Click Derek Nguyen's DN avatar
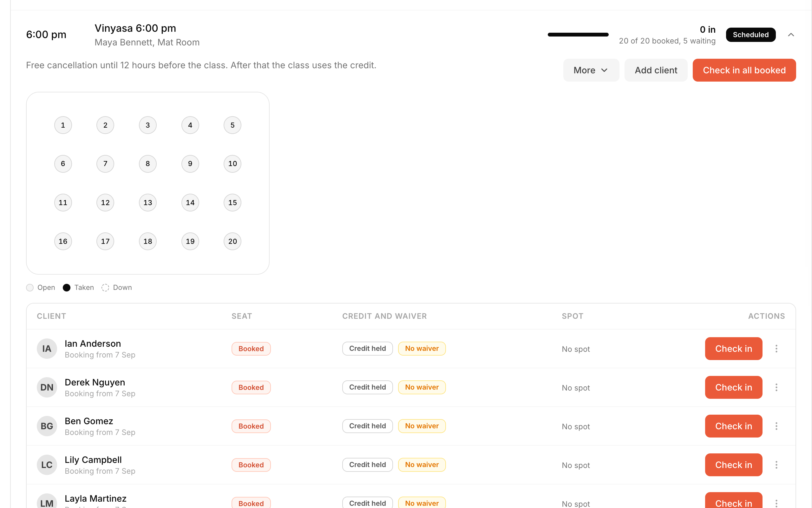Screen dimensions: 812x508 click(47, 387)
